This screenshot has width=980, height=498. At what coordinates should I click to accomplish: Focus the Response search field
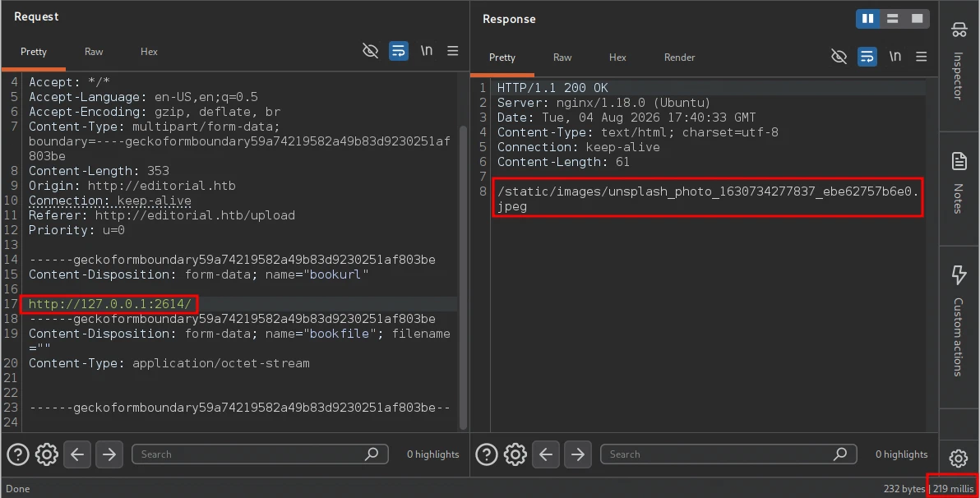[728, 454]
